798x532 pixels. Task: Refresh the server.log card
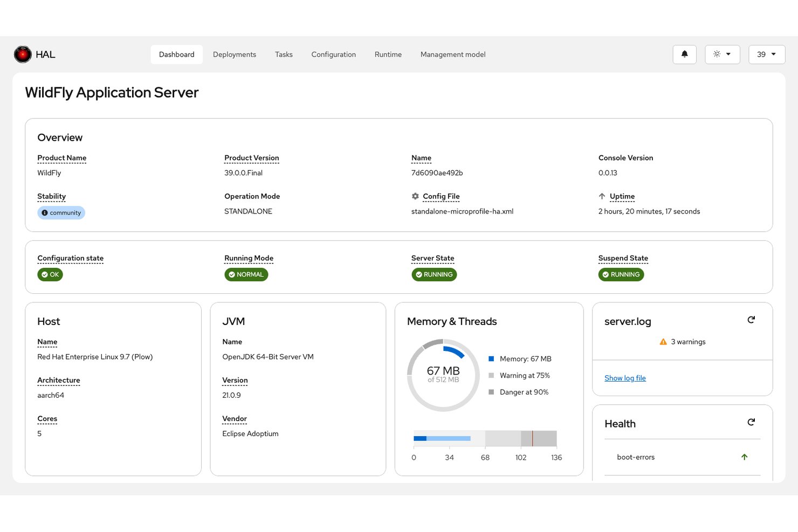click(x=751, y=320)
